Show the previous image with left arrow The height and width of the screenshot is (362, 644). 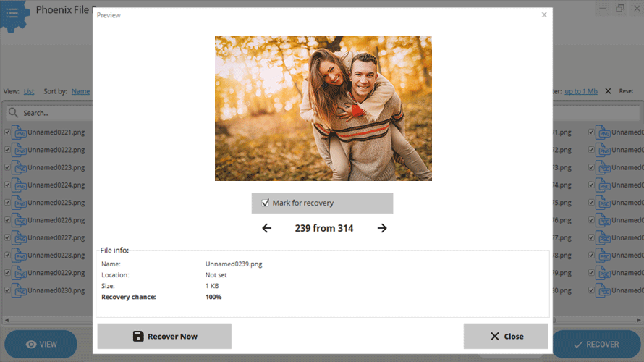(266, 228)
